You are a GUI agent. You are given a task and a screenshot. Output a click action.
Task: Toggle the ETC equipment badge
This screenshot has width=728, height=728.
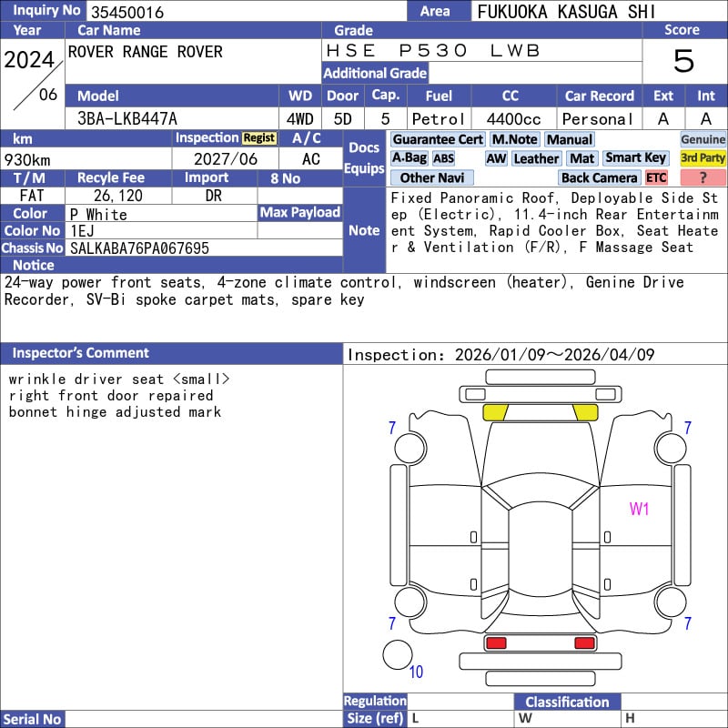(656, 178)
